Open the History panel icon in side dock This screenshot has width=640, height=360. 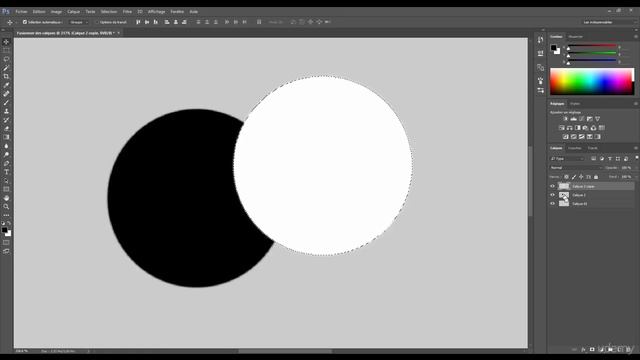[540, 40]
